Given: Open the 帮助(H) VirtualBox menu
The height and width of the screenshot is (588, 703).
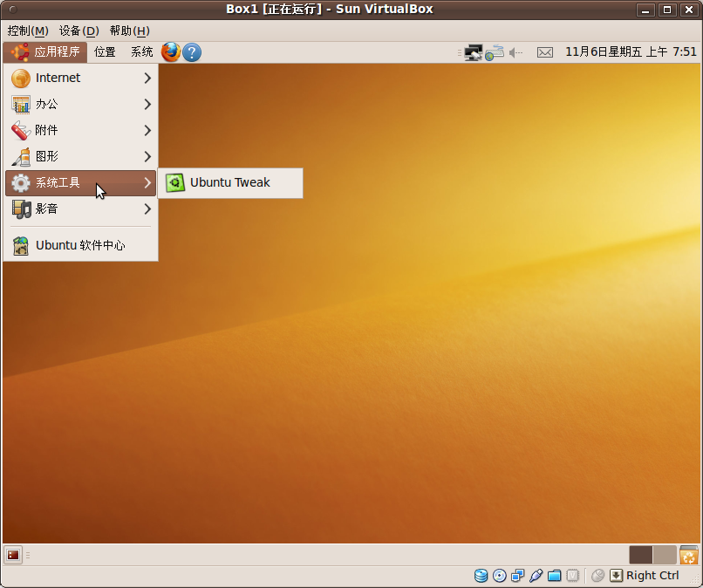Looking at the screenshot, I should [130, 31].
